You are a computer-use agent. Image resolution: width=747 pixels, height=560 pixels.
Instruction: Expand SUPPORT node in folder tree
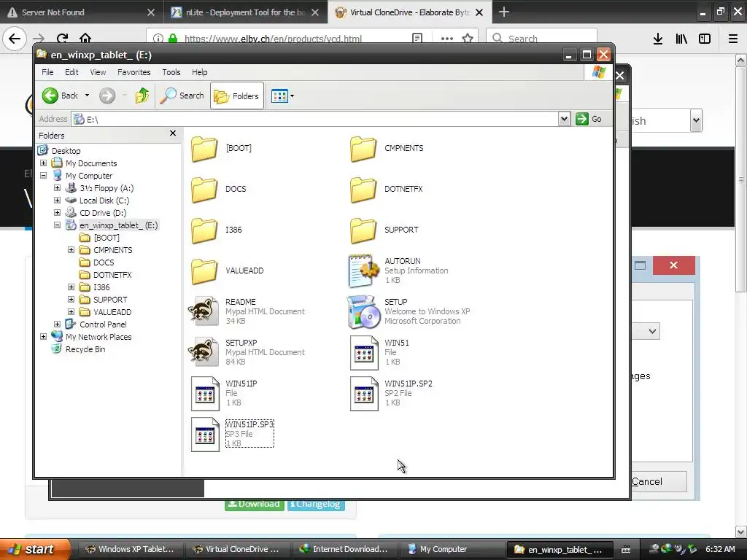click(x=71, y=300)
